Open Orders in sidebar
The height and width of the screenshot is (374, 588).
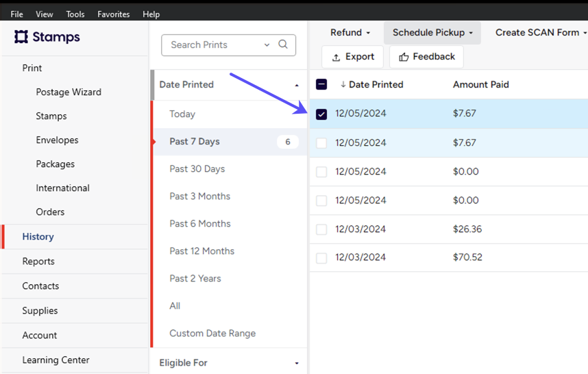50,212
